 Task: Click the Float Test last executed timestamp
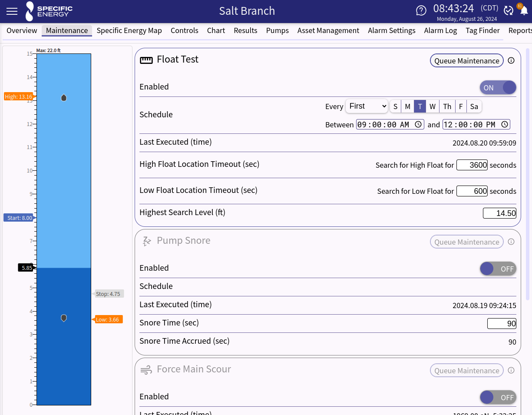484,143
